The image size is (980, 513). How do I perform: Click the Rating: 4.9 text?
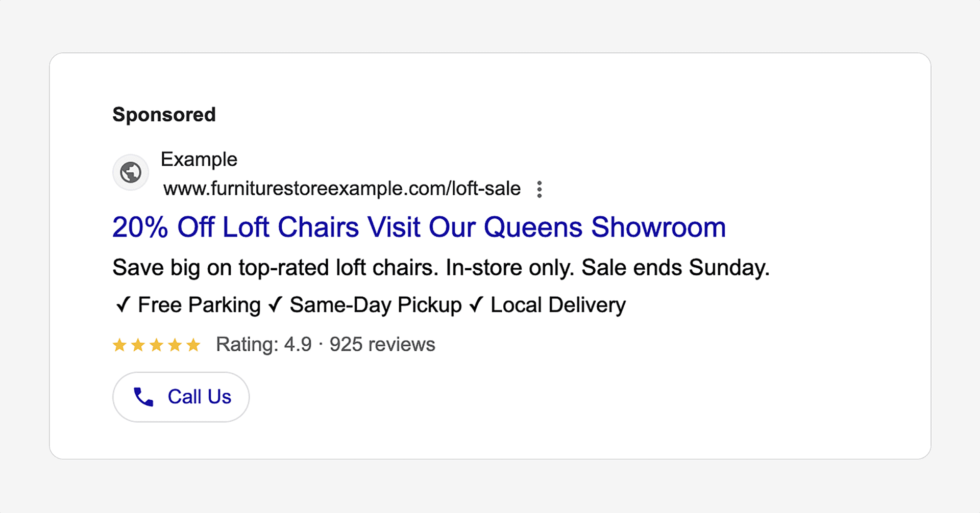click(264, 345)
